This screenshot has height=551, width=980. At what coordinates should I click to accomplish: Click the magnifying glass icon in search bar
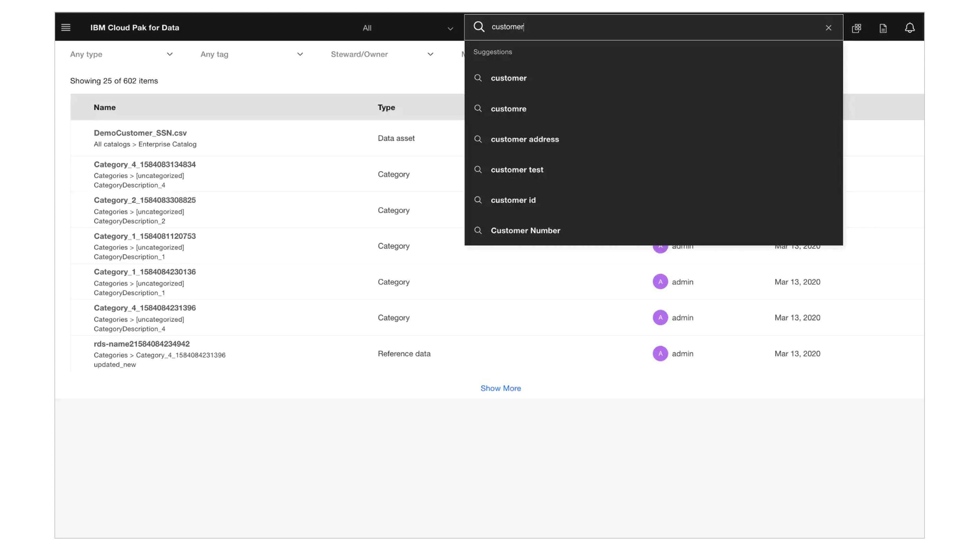coord(479,27)
